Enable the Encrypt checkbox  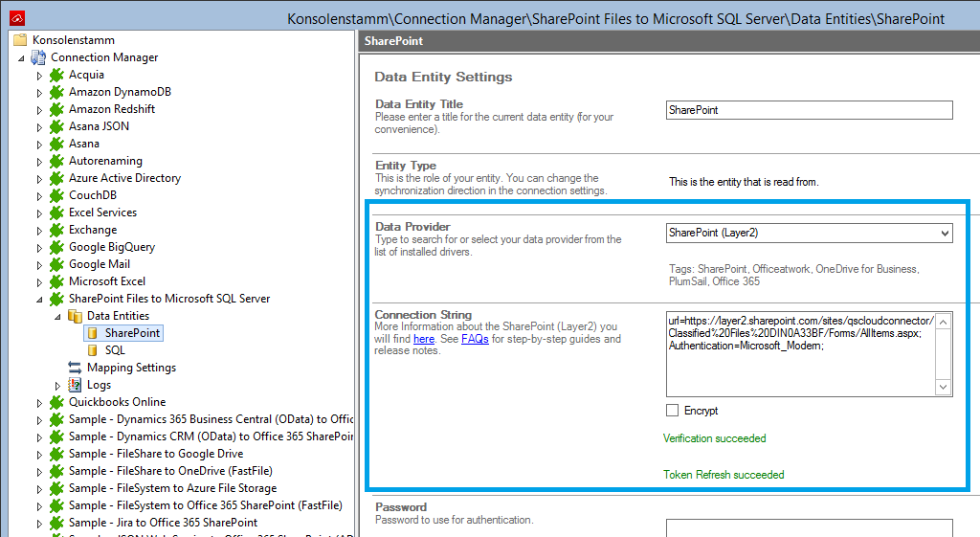click(672, 411)
